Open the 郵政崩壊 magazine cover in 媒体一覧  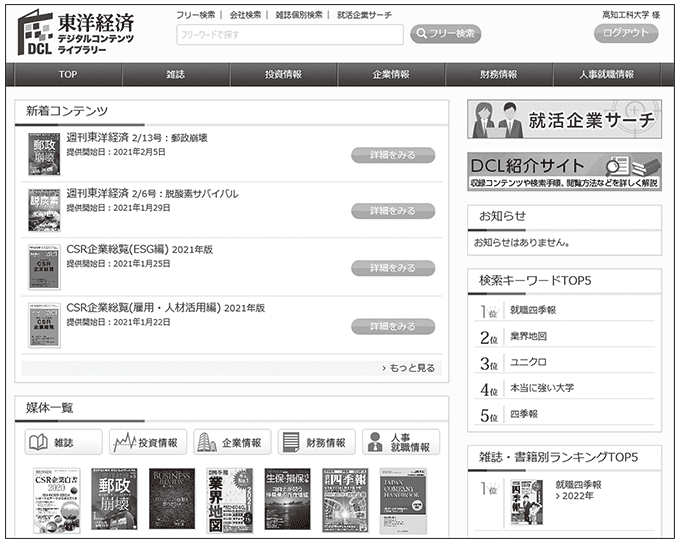[114, 499]
